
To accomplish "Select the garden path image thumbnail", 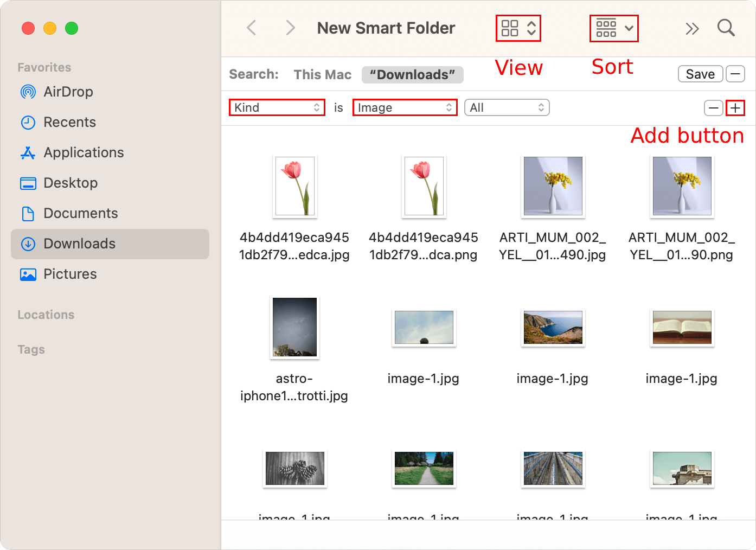I will pos(424,469).
